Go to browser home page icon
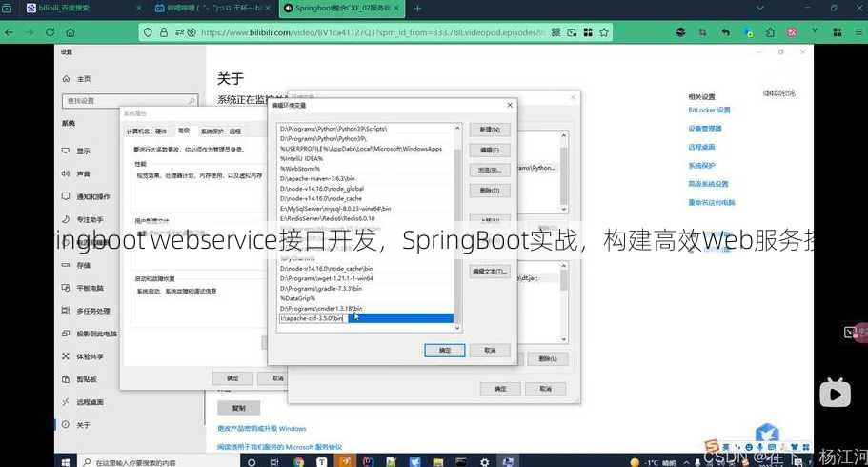 point(71,32)
